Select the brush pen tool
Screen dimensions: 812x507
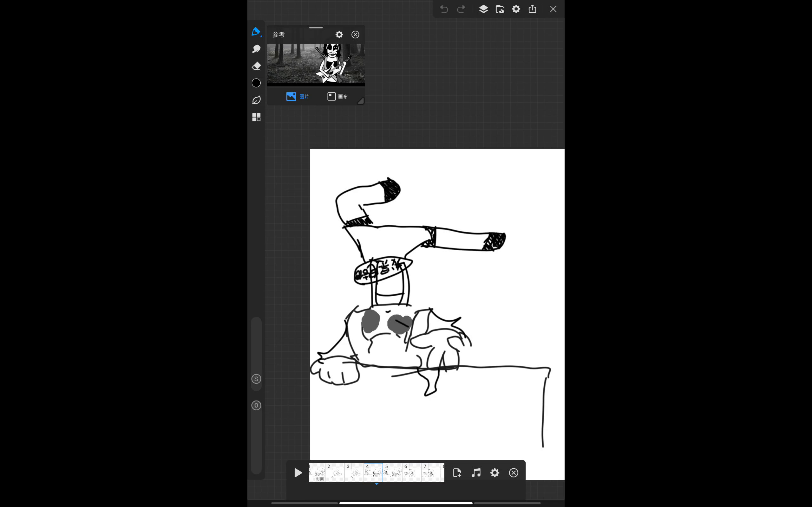tap(256, 32)
